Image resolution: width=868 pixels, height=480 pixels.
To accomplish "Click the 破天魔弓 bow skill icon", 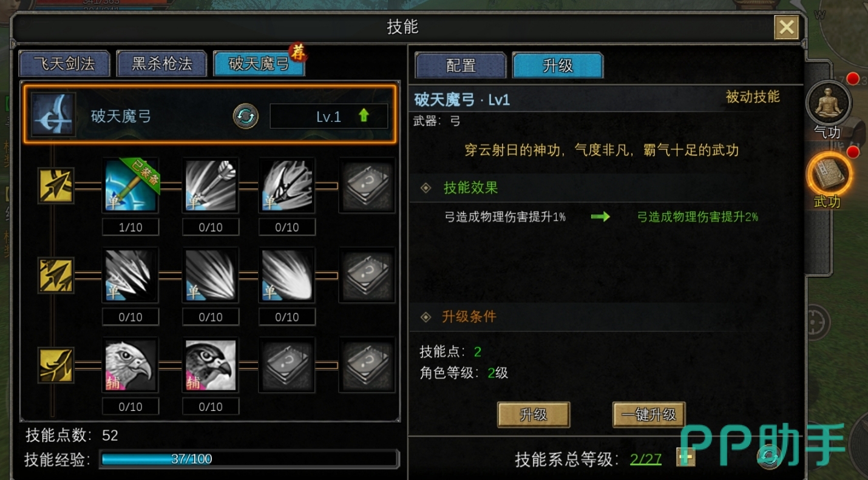I will tap(53, 114).
